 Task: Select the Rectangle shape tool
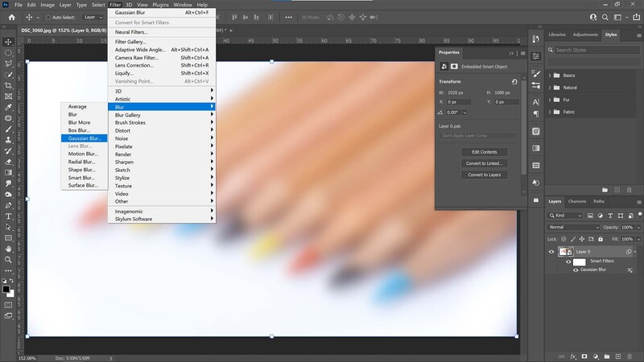(x=8, y=238)
